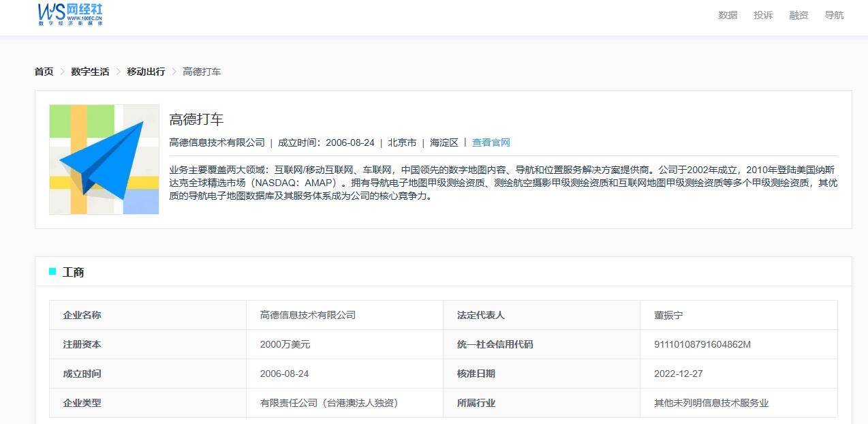868x424 pixels.
Task: Open the 导航 nav item
Action: (834, 15)
